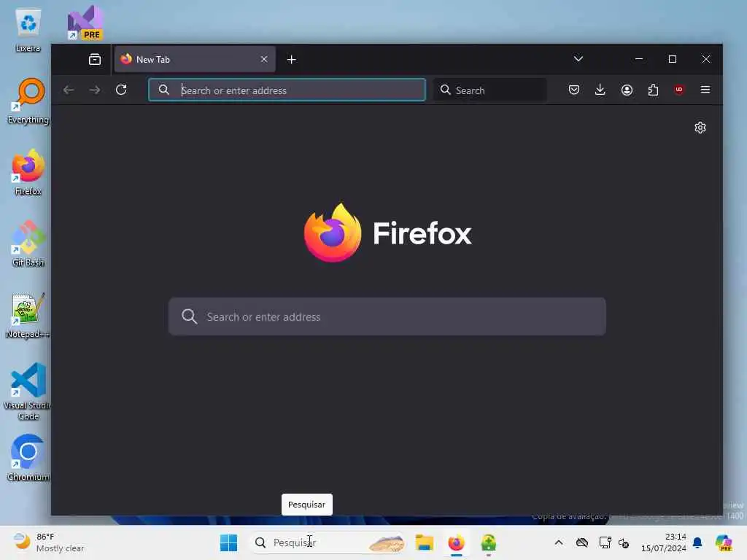Screen dimensions: 747x560
Task: Expand the list all tabs chevron
Action: point(578,59)
